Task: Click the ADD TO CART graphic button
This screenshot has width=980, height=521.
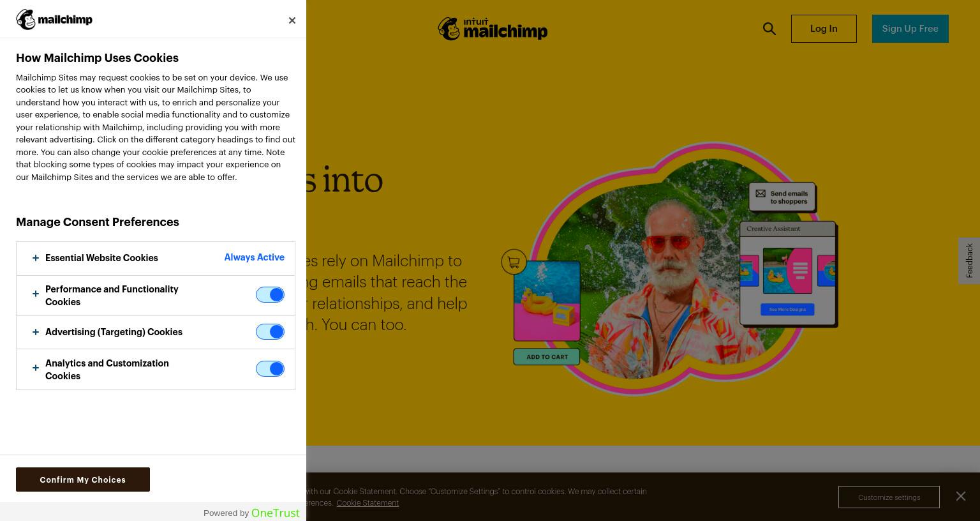Action: click(547, 357)
